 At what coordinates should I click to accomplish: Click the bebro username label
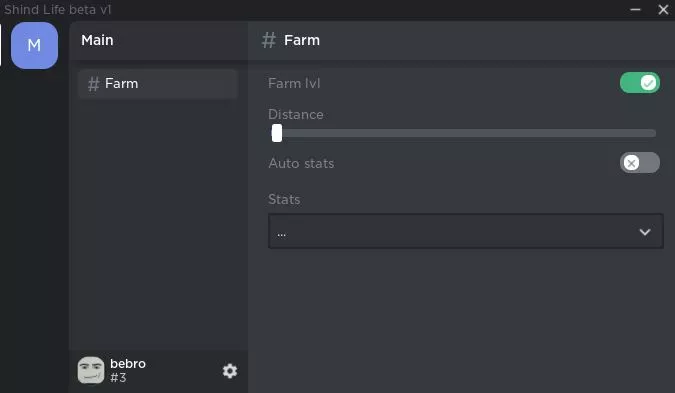(128, 364)
